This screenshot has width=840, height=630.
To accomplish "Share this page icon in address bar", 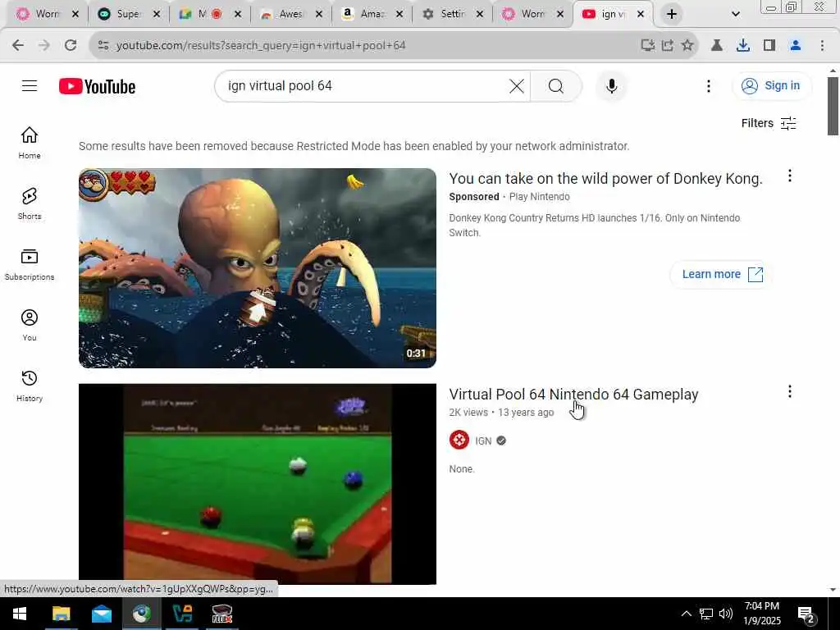I will coord(668,46).
